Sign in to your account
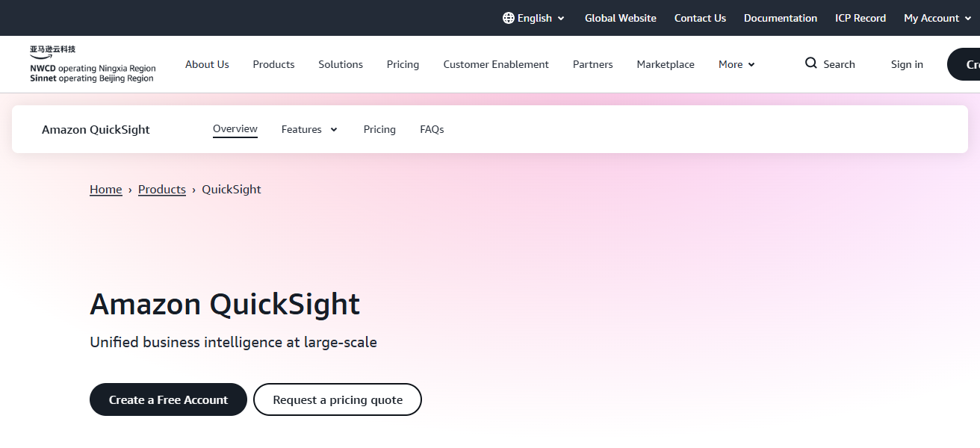Image resolution: width=980 pixels, height=448 pixels. pos(906,64)
